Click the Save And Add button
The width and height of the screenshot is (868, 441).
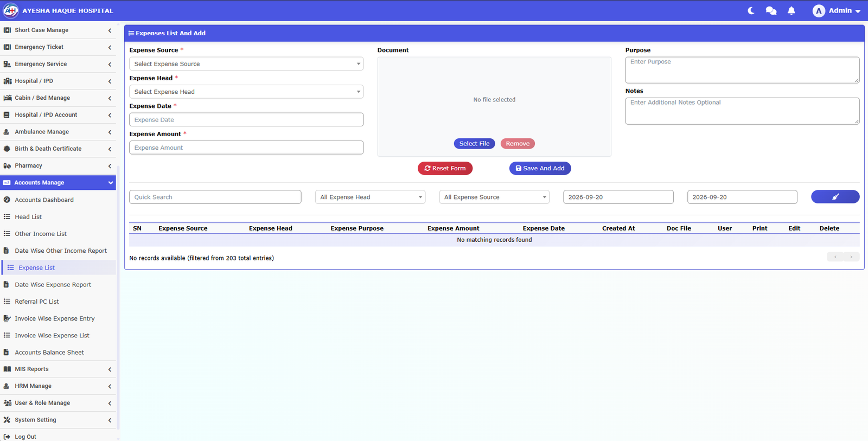click(x=540, y=168)
